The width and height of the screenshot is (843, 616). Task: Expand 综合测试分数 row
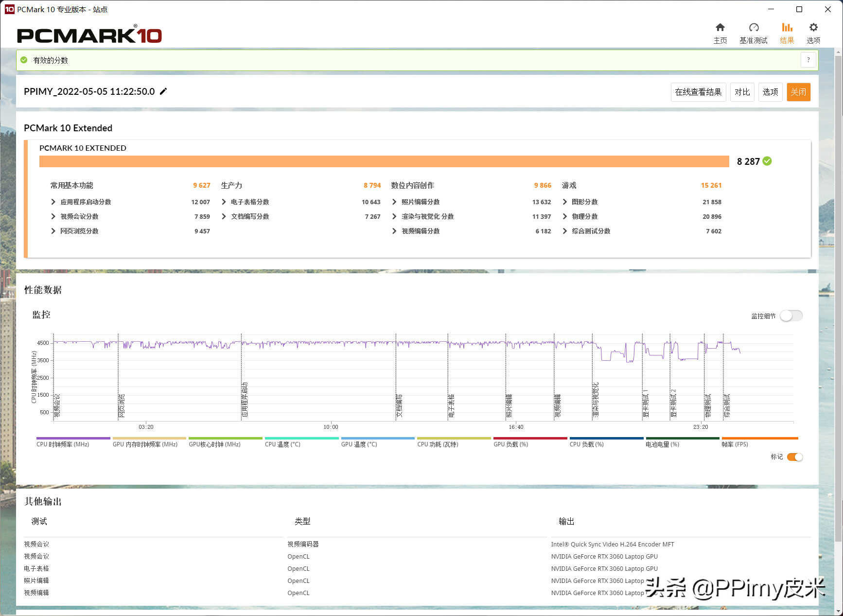[564, 231]
